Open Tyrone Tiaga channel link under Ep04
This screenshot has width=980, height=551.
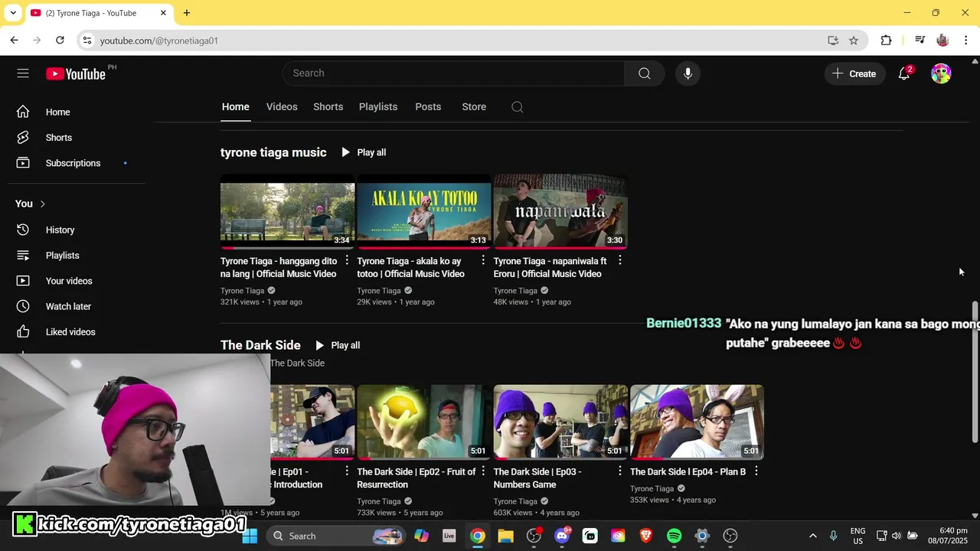[x=652, y=488]
